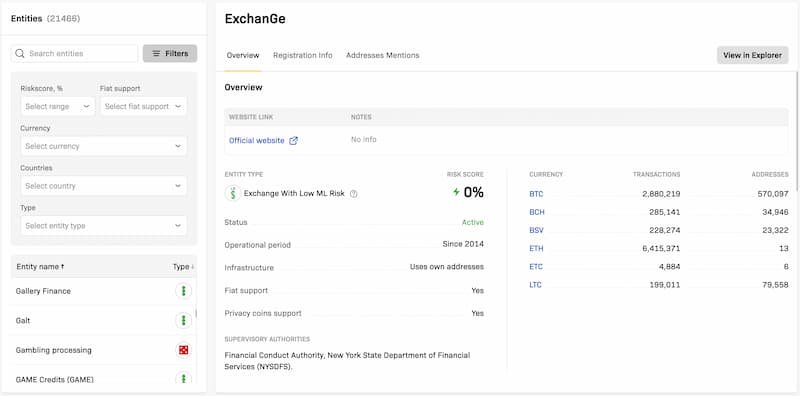
Task: Click help question mark next to entity type
Action: pos(354,194)
